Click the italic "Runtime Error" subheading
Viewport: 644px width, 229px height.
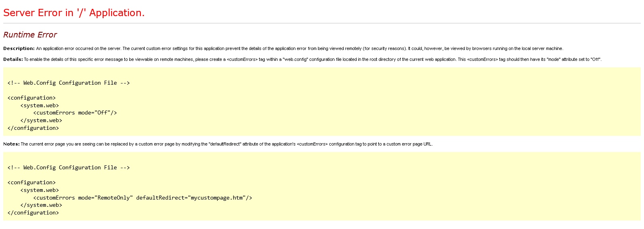[x=30, y=35]
